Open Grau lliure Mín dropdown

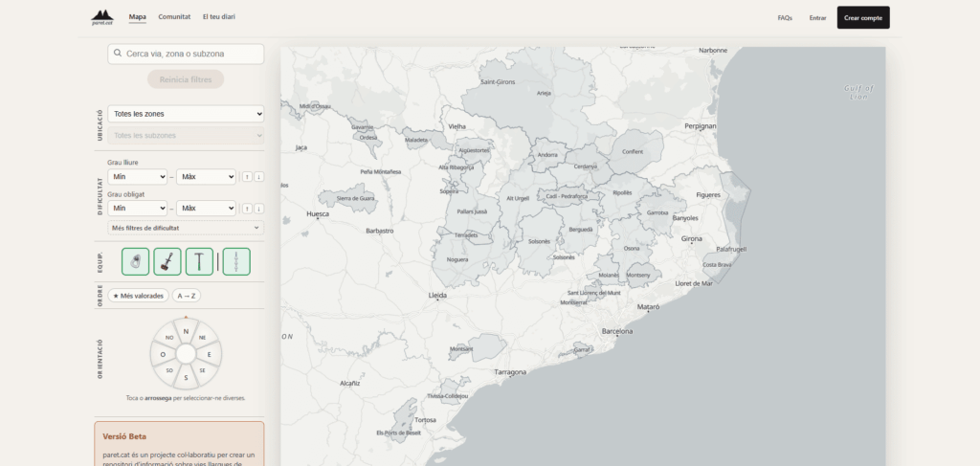(137, 177)
